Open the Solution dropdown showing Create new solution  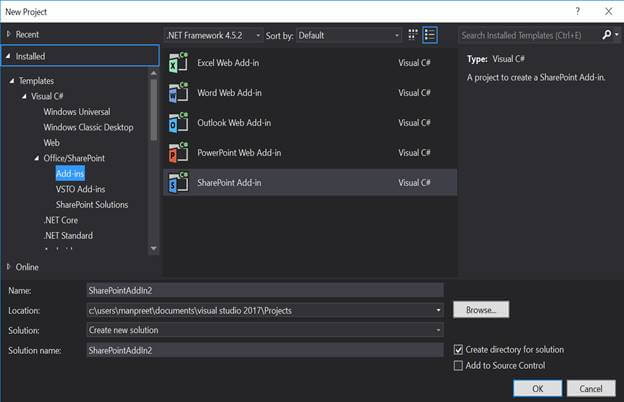[438, 330]
